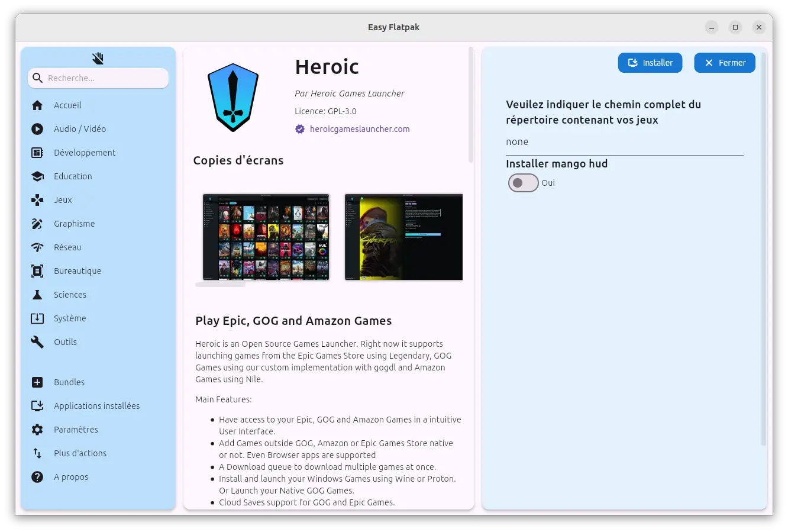The height and width of the screenshot is (532, 788).
Task: Click the Fermer button
Action: click(725, 63)
